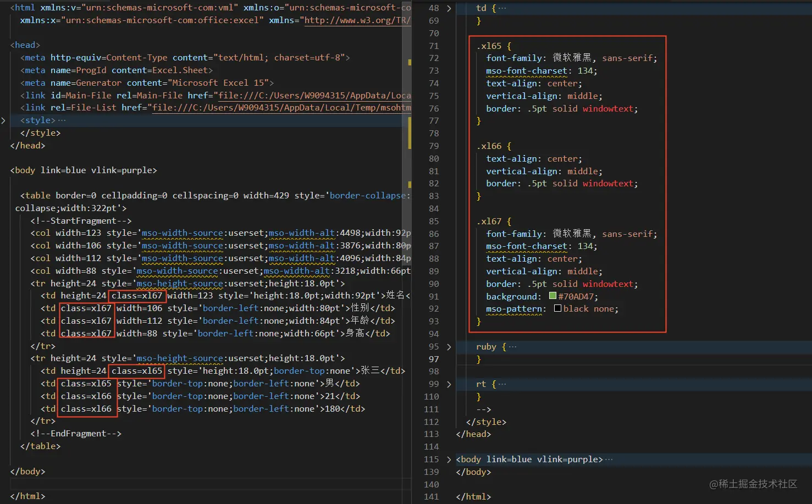Image resolution: width=812 pixels, height=504 pixels.
Task: Click the '<!--StartFragment-->' comment
Action: pos(81,221)
